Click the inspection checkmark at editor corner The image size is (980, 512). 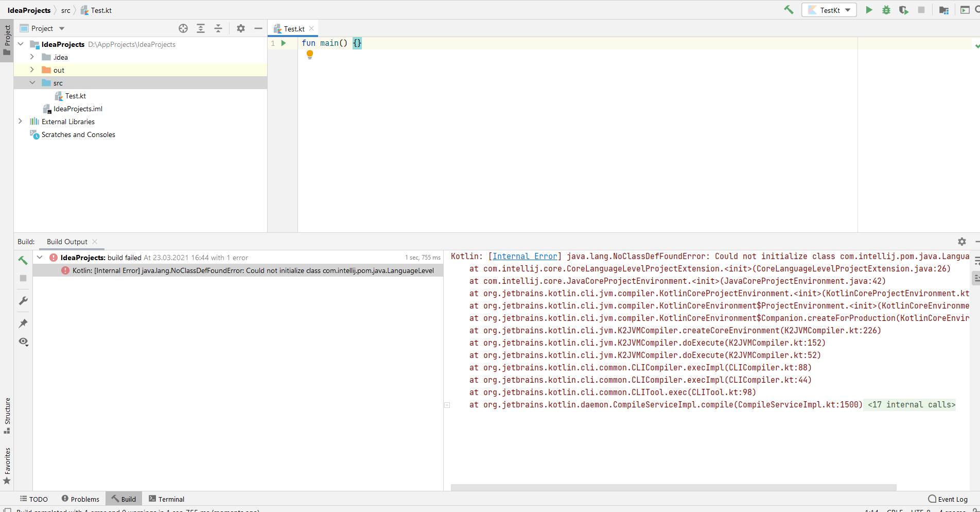[x=977, y=46]
